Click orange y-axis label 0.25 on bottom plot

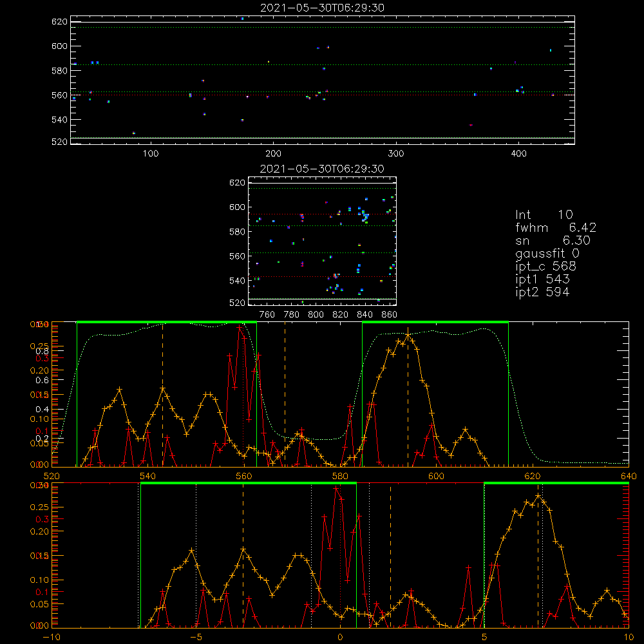[39, 507]
